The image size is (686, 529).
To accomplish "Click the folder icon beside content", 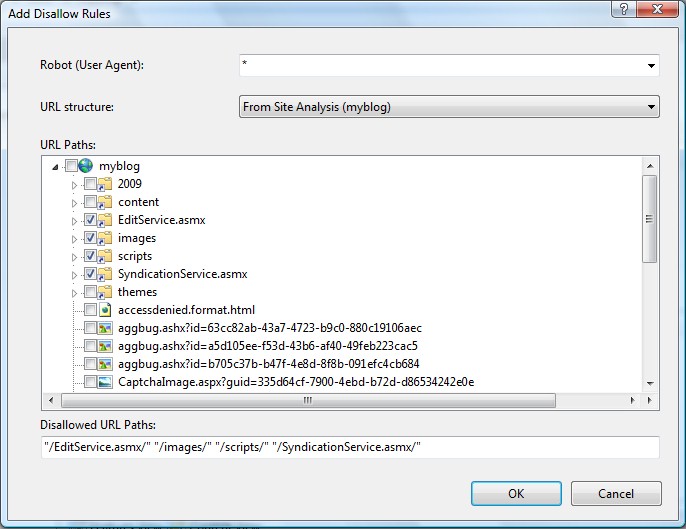I will [105, 202].
